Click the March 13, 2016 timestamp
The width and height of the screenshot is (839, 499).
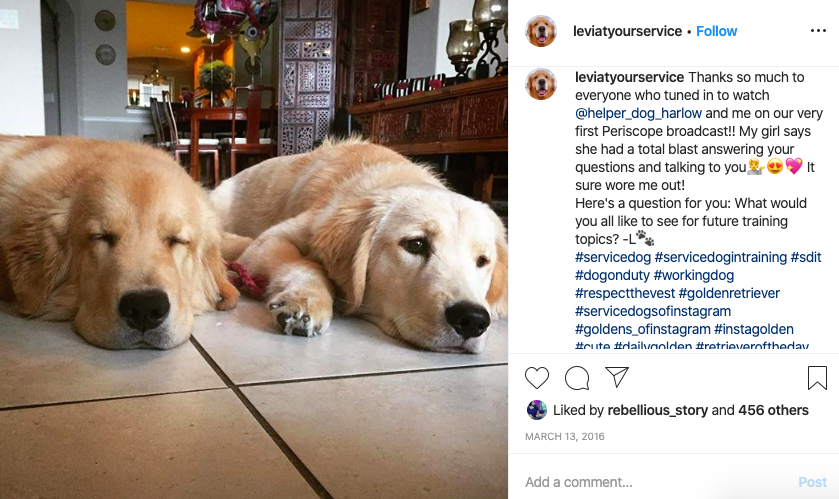[x=565, y=436]
